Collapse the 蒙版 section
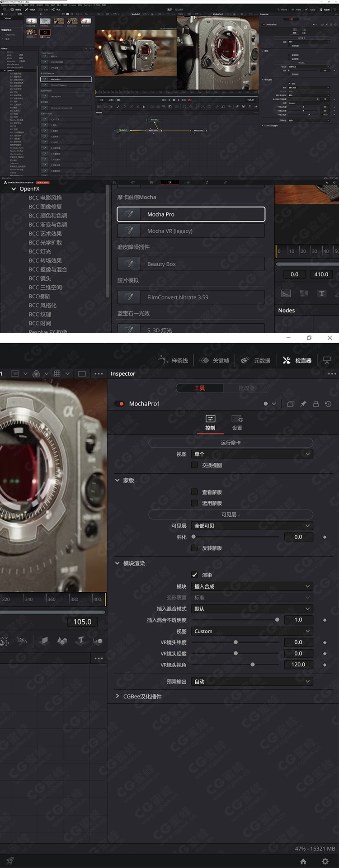 (x=117, y=480)
